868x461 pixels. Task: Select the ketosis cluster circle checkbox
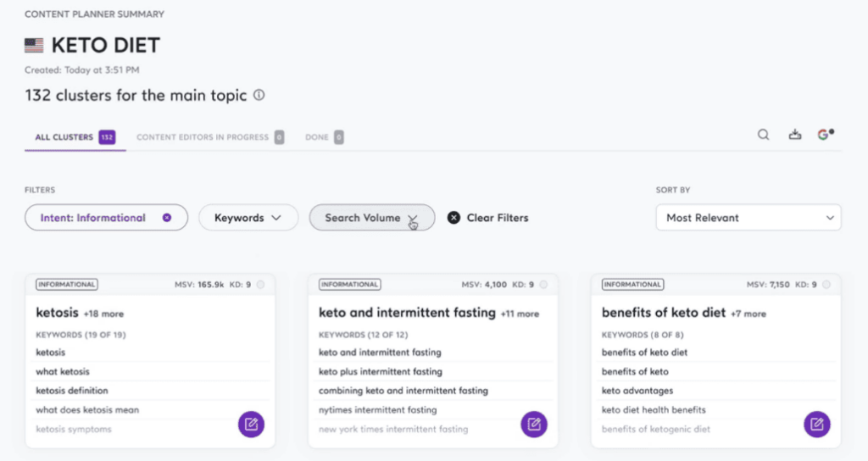(x=260, y=285)
